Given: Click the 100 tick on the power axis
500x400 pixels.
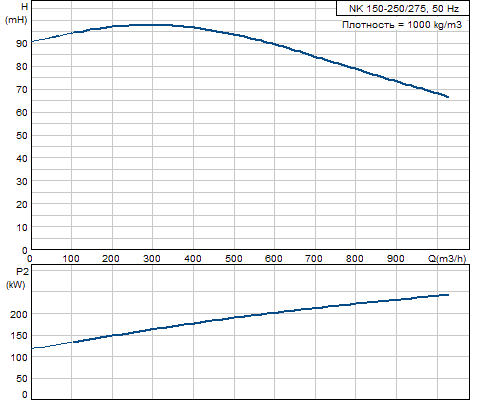Looking at the screenshot, I should [x=19, y=357].
